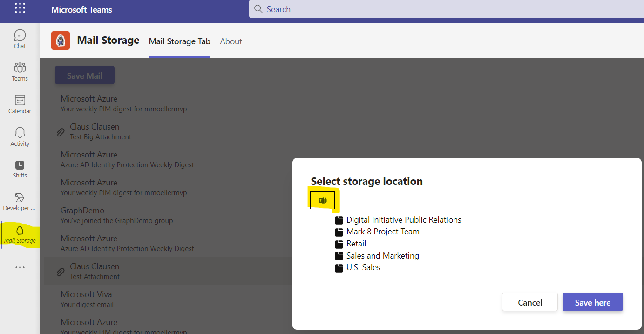Click the Microsoft Teams title text

tap(81, 9)
